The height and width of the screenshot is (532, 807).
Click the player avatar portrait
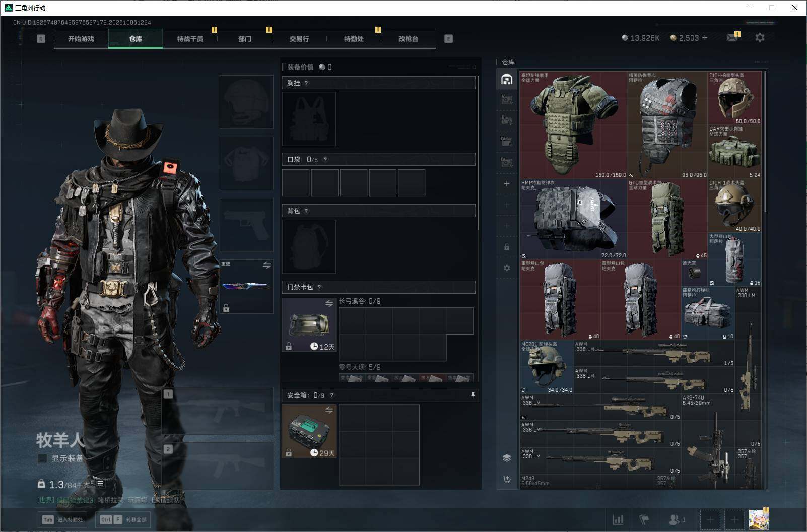coord(759,519)
